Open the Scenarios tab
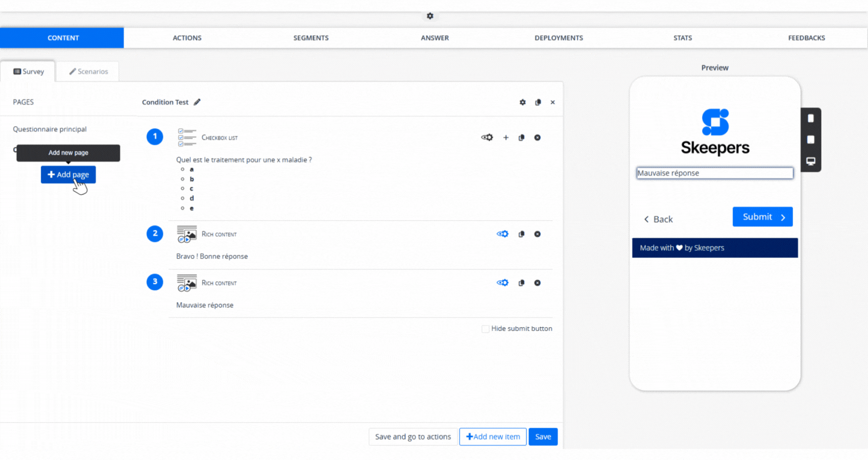The height and width of the screenshot is (460, 868). (x=88, y=72)
